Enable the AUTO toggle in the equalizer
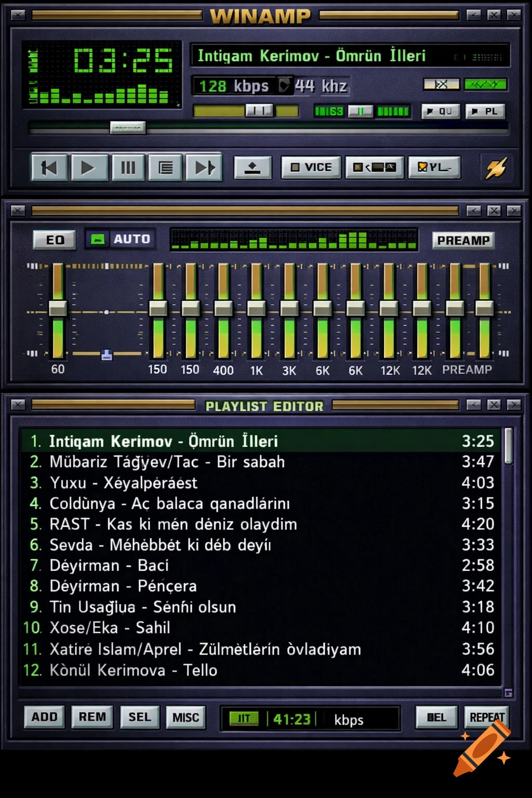The width and height of the screenshot is (532, 798). coord(121,239)
